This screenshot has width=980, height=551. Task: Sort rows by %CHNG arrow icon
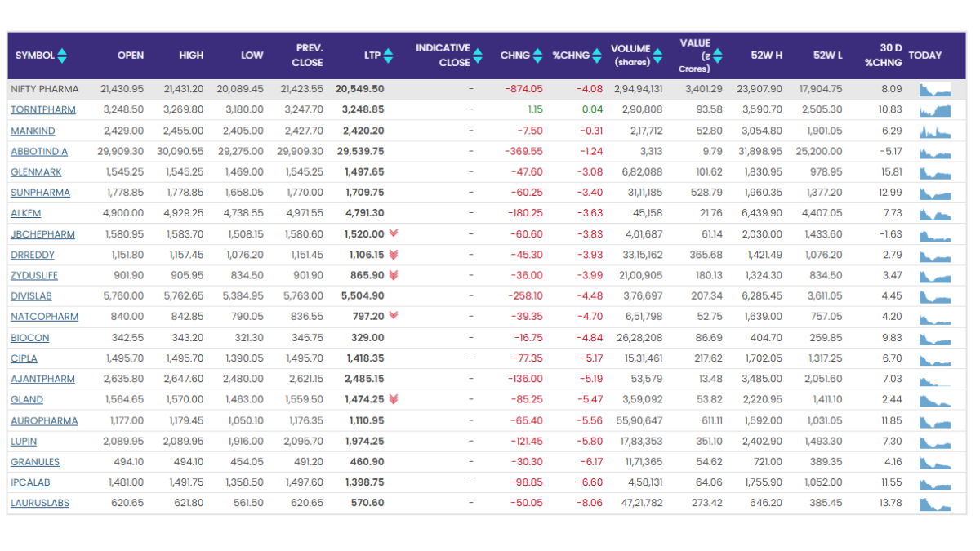[596, 56]
